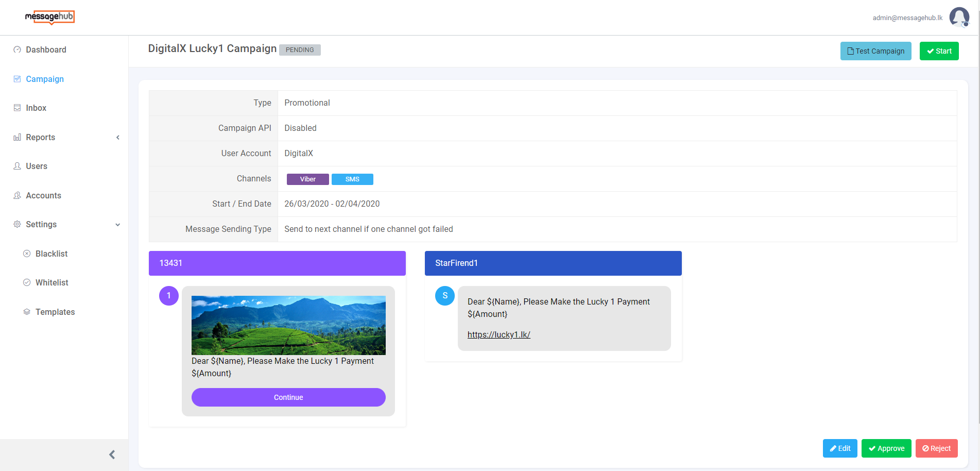Open the lucky1.lk link in SMS preview
The image size is (980, 471).
498,334
